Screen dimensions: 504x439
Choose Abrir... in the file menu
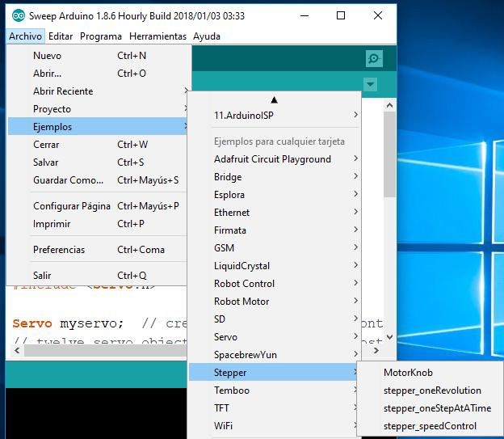(98, 74)
